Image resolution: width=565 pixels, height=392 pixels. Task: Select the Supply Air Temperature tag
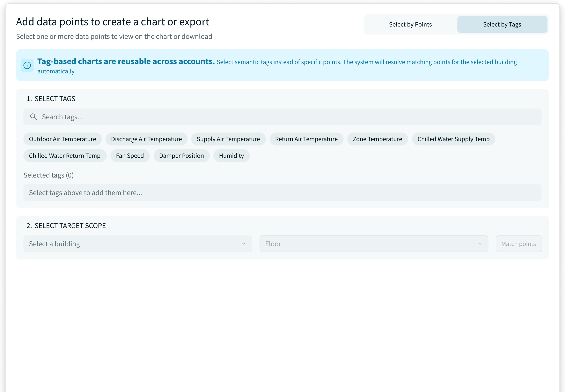[228, 139]
